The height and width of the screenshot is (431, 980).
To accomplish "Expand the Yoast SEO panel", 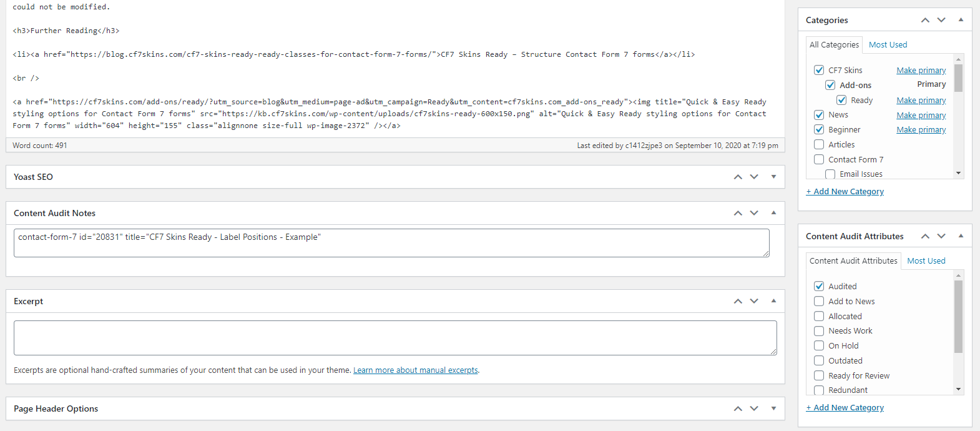I will 773,177.
